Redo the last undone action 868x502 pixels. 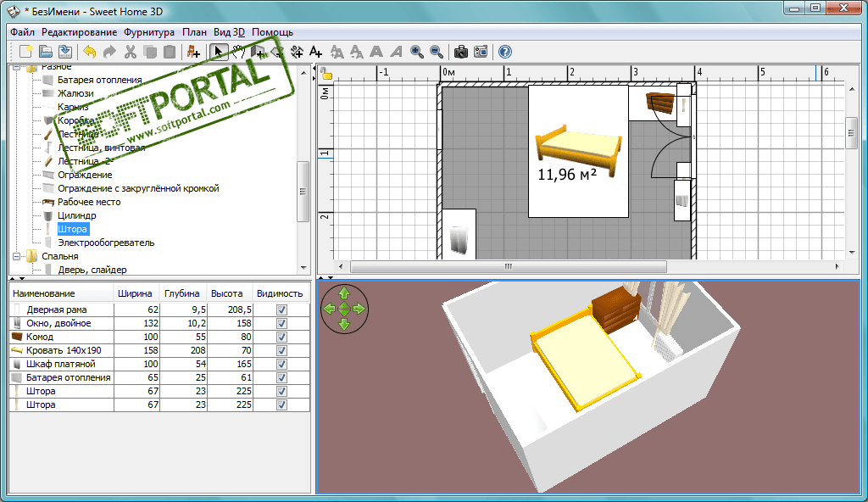[x=109, y=52]
